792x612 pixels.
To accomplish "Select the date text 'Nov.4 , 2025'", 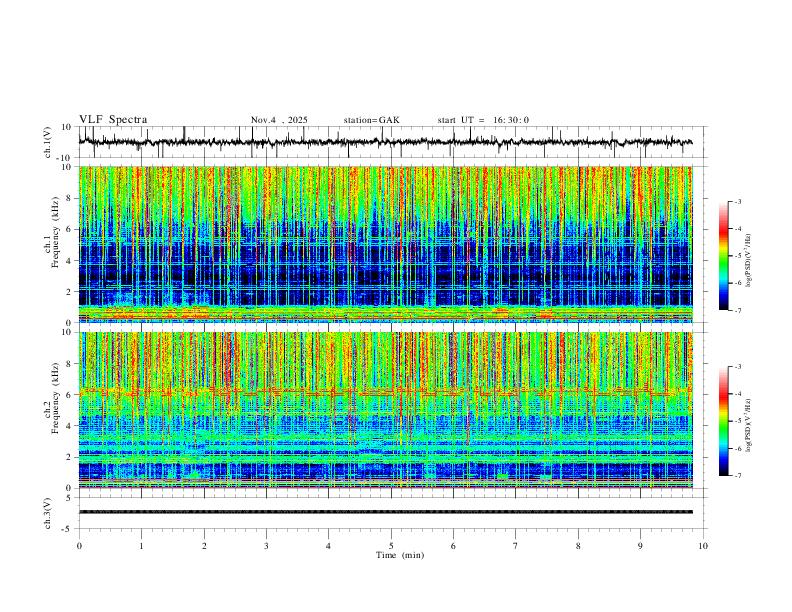I will coord(279,120).
